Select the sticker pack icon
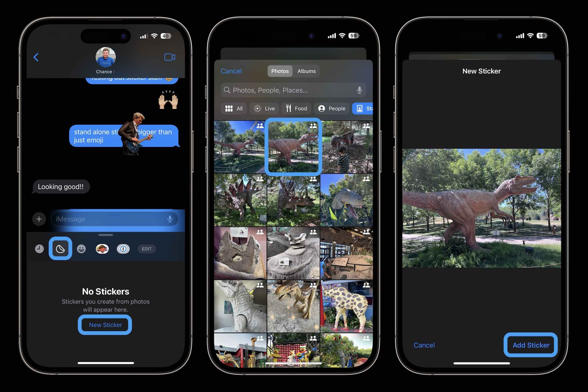 pos(60,249)
